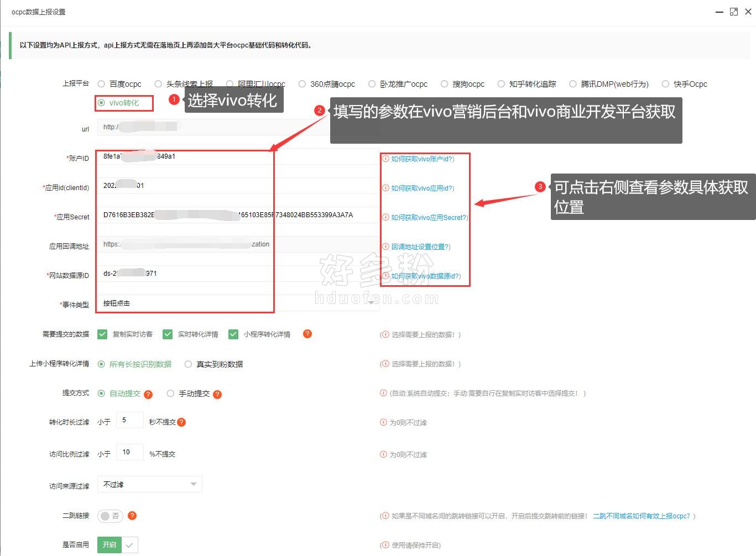Click help icon beside 自动提交
Screen dimensions: 756x556
tap(148, 395)
